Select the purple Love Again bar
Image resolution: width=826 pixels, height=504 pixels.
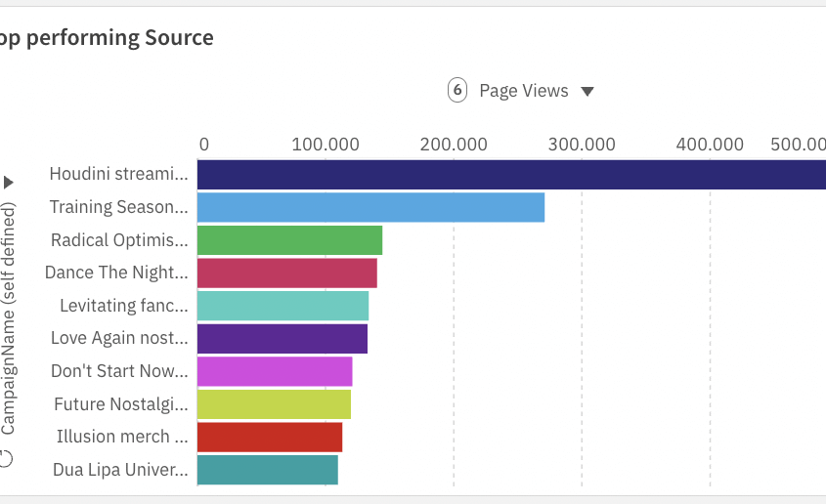click(x=282, y=339)
